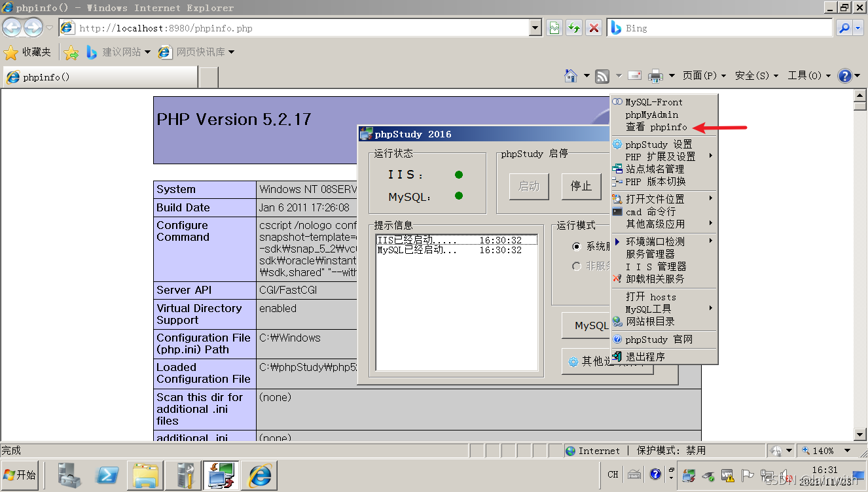868x492 pixels.
Task: Open the 页面(P) menu
Action: point(704,76)
